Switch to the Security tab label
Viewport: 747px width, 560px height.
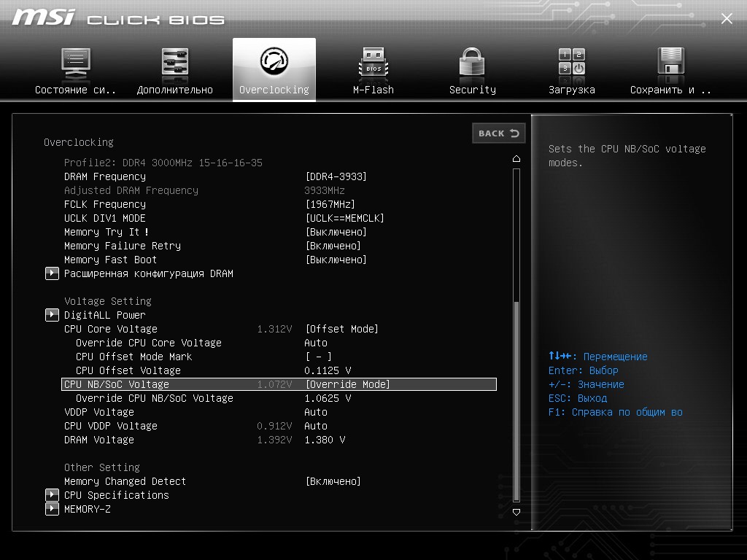pos(473,90)
